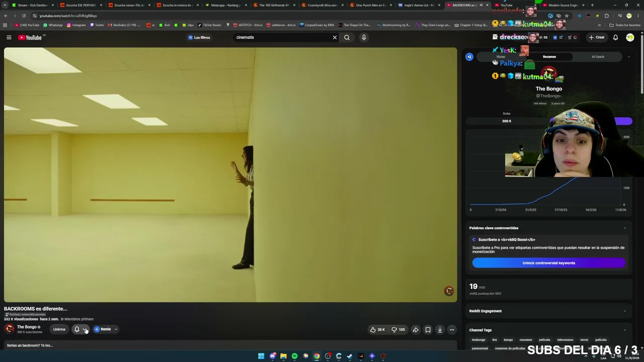Open File Explorer from the taskbar
The image size is (644, 362).
(283, 356)
